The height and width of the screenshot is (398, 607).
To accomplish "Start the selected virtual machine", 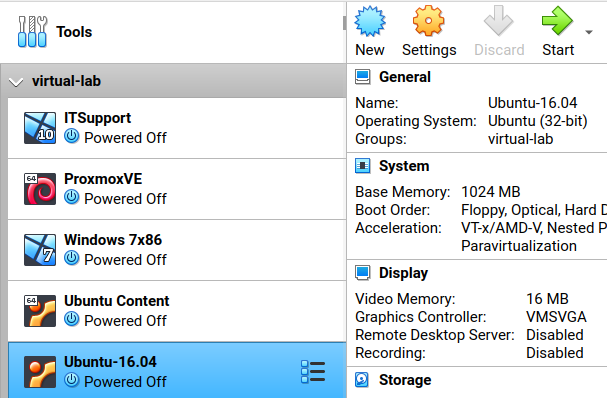I will [557, 32].
